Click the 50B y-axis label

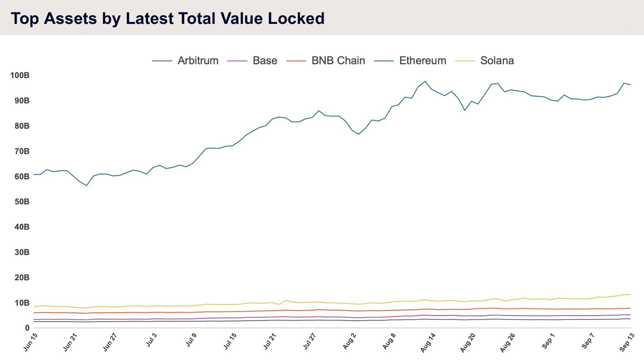[22, 202]
